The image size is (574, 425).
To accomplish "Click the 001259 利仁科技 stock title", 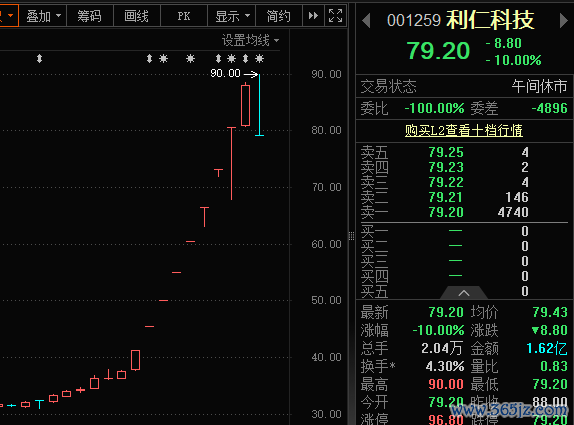I will 461,20.
